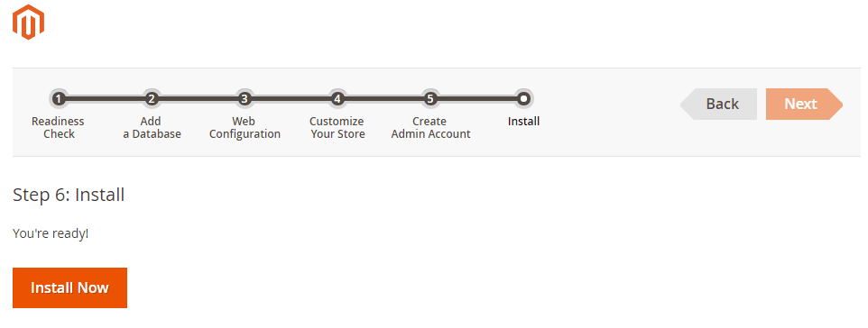Click progress line between steps 1 and 2
Viewport: 868px width, 328px height.
point(105,99)
